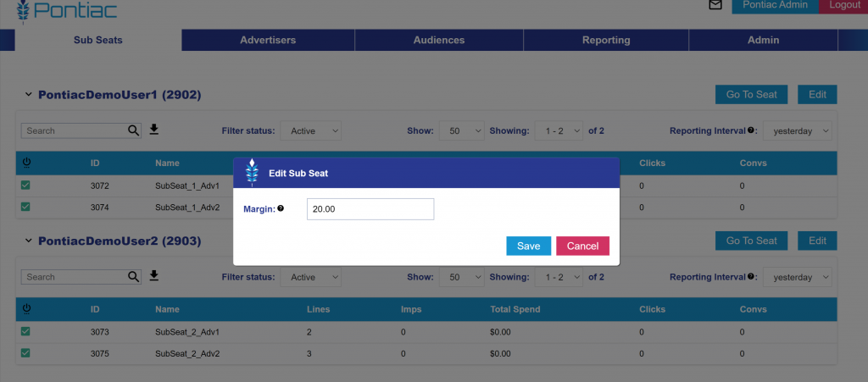Open Show 50 dropdown for PontiacDemoUser1
The width and height of the screenshot is (868, 382).
click(462, 131)
